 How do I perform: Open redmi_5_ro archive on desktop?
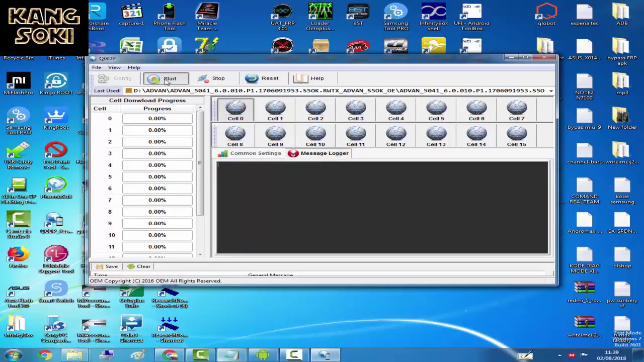(584, 292)
